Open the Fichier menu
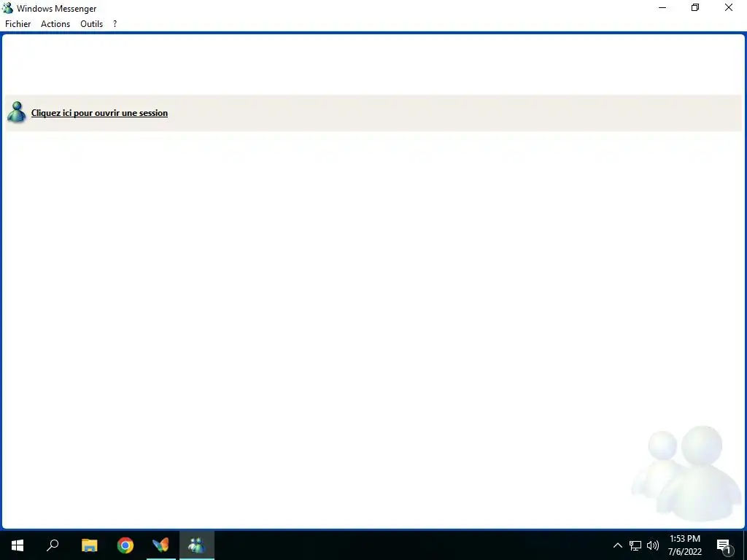Viewport: 747px width, 560px height. click(x=18, y=24)
